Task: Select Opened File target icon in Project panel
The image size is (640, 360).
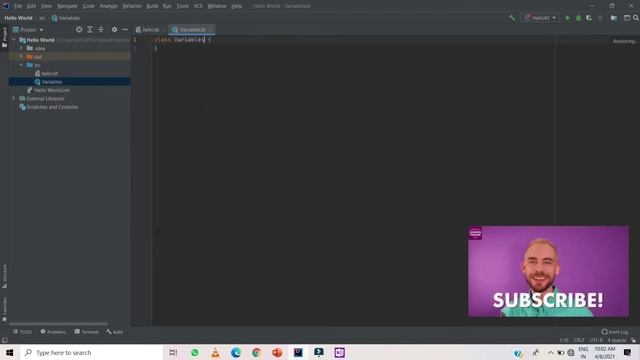Action: (79, 29)
